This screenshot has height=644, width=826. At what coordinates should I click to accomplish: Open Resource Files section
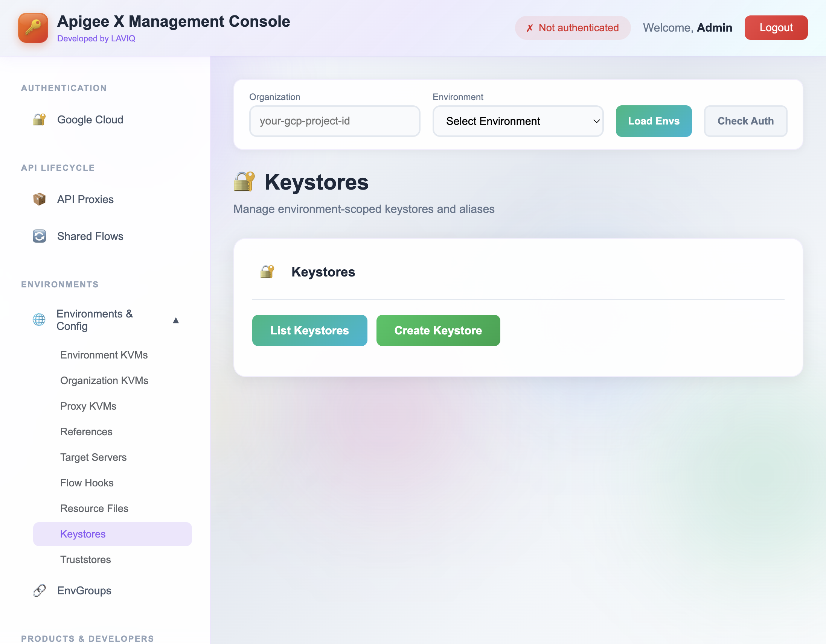(x=94, y=508)
